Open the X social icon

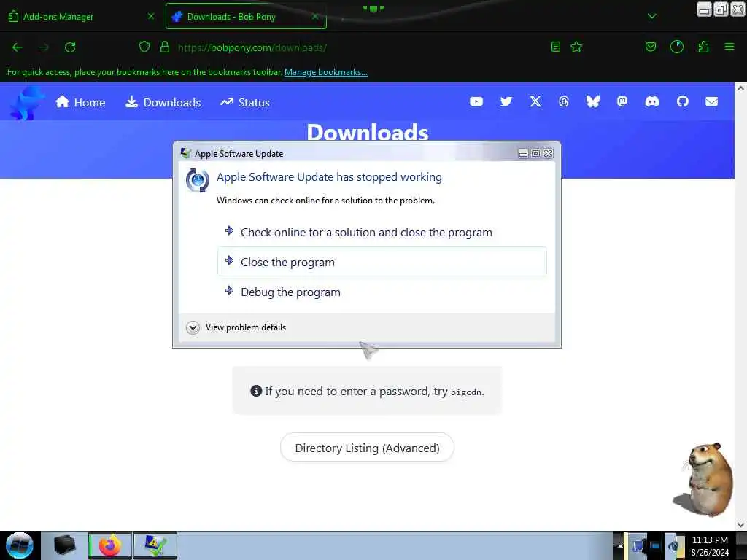pyautogui.click(x=535, y=101)
